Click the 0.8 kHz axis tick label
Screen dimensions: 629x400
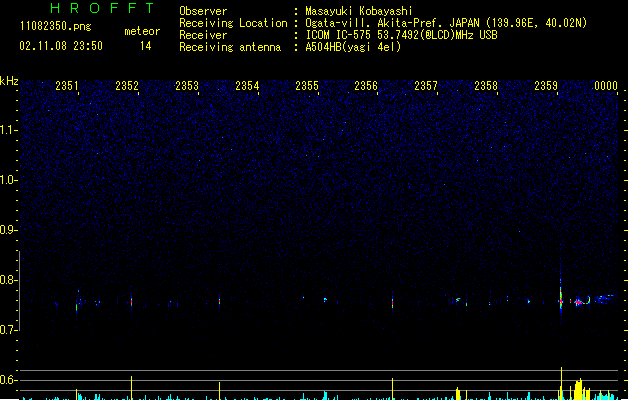pyautogui.click(x=7, y=280)
